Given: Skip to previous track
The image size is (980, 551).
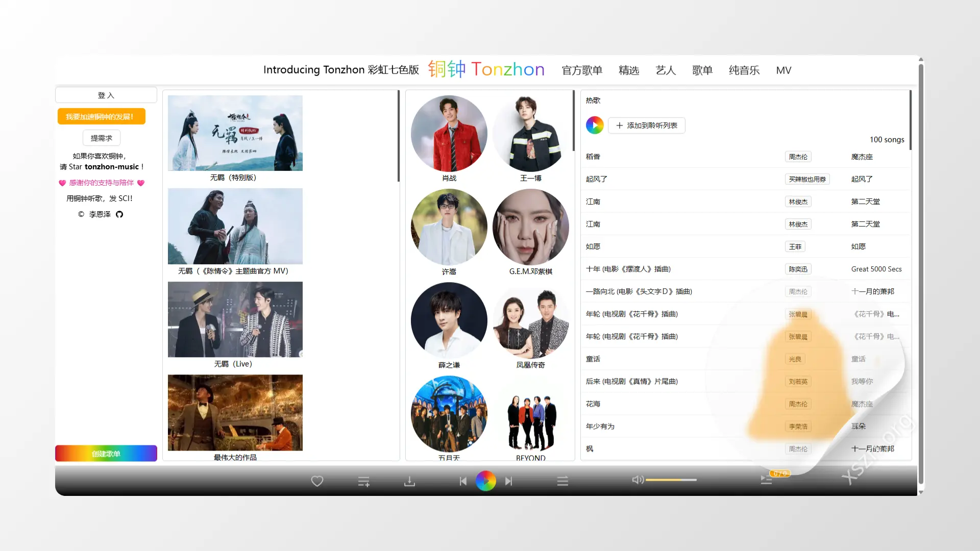Looking at the screenshot, I should tap(463, 481).
